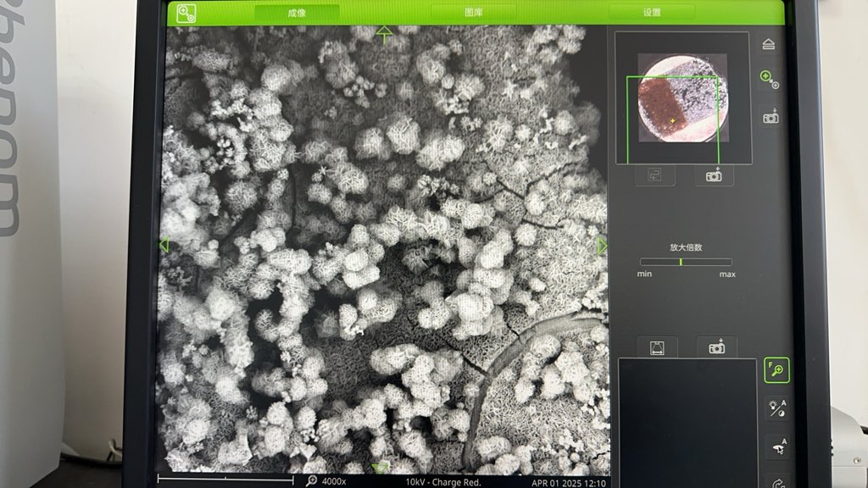The height and width of the screenshot is (488, 868).
Task: Pan the SEM image down with the bottom arrow
Action: point(381,468)
